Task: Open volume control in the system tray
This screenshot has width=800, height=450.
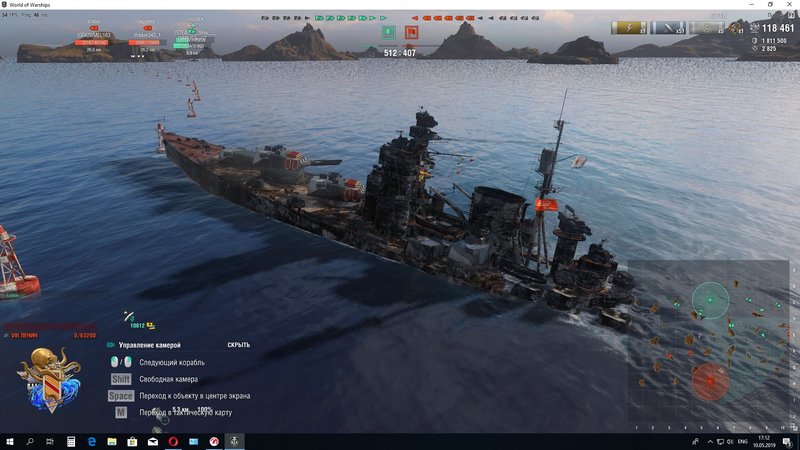Action: (730, 441)
